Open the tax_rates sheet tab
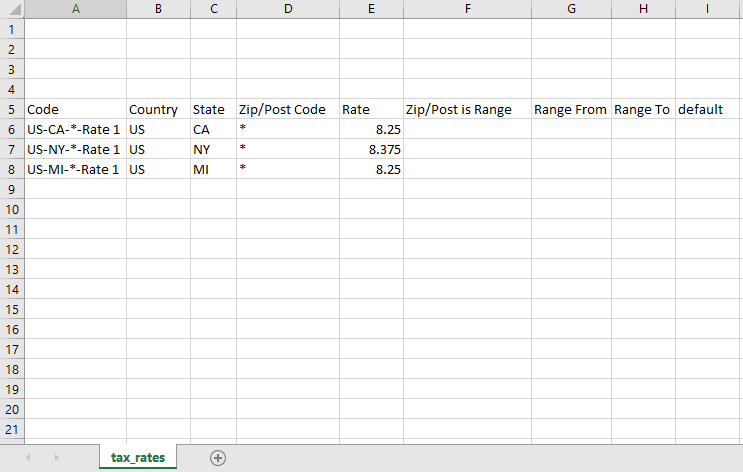 pos(138,457)
